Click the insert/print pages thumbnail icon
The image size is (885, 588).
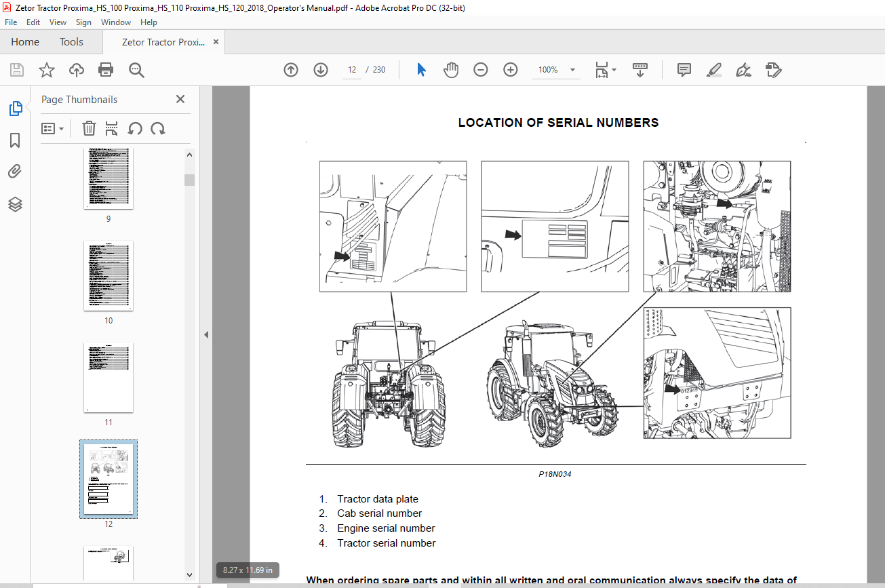[112, 128]
